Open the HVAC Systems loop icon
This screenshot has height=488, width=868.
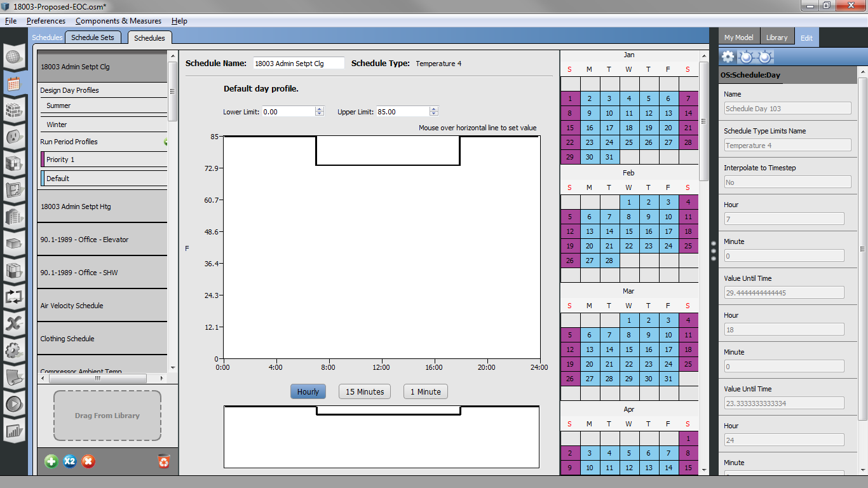[14, 297]
